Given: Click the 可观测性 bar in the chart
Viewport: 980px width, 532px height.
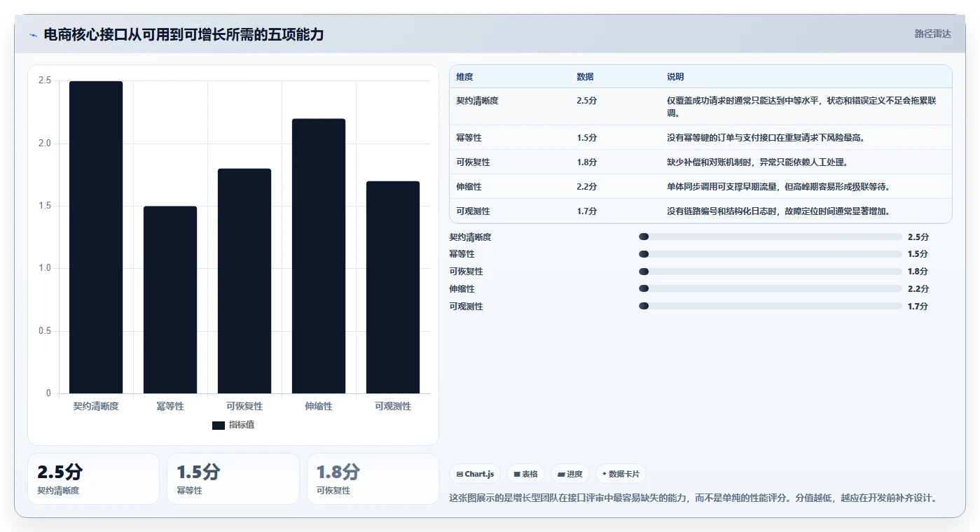Looking at the screenshot, I should click(393, 287).
